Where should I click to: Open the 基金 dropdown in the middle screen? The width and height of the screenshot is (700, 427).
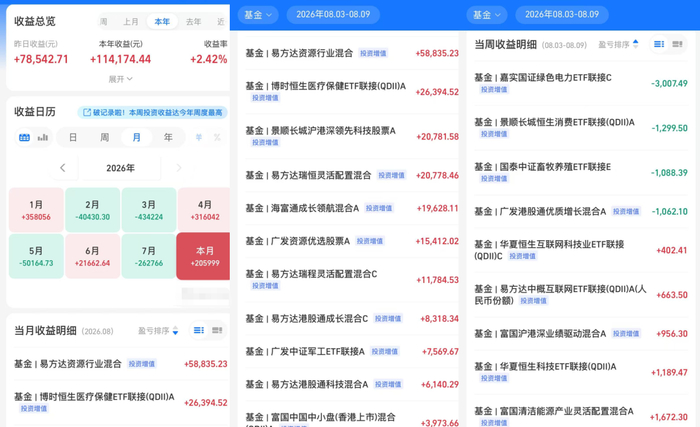tap(258, 15)
